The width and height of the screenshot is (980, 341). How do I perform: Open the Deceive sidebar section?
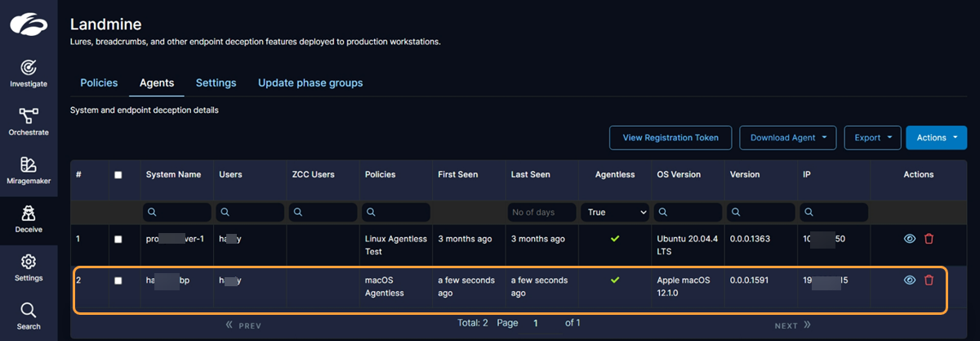point(29,218)
